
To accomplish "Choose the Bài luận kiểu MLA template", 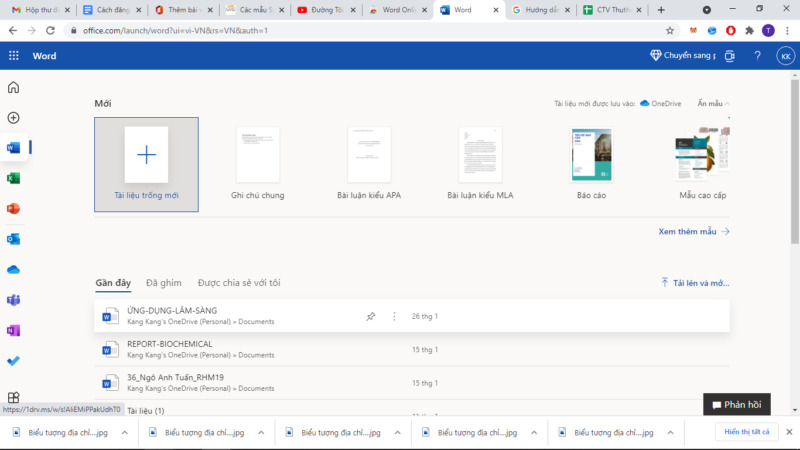I will (x=480, y=164).
